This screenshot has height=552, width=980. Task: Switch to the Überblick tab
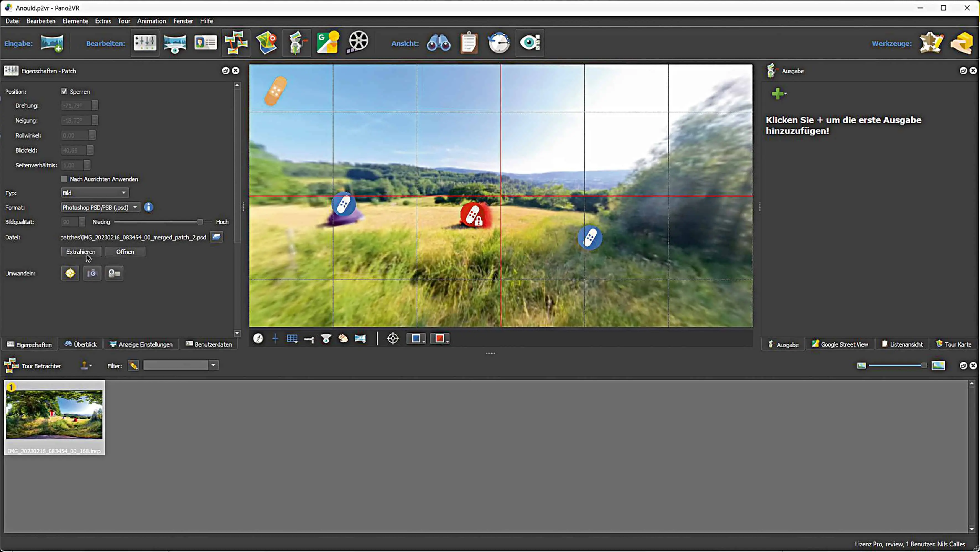point(81,344)
